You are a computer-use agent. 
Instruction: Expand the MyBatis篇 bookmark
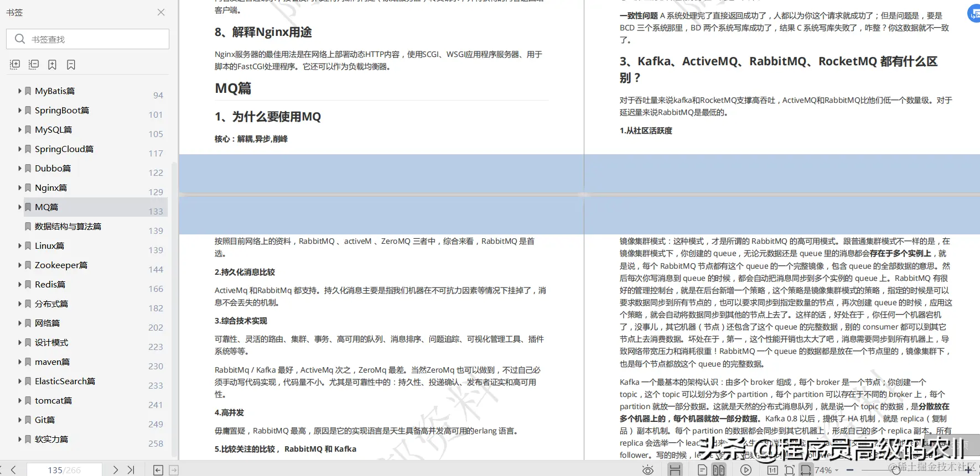coord(20,91)
